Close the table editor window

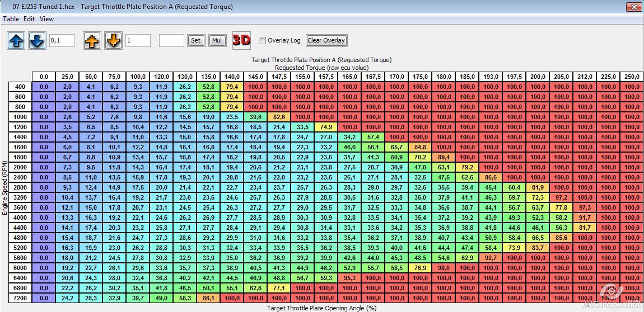632,7
